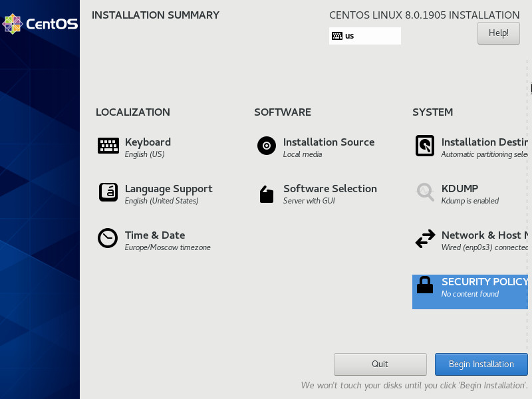Open KDUMP configuration
The image size is (532, 399).
(460, 189)
